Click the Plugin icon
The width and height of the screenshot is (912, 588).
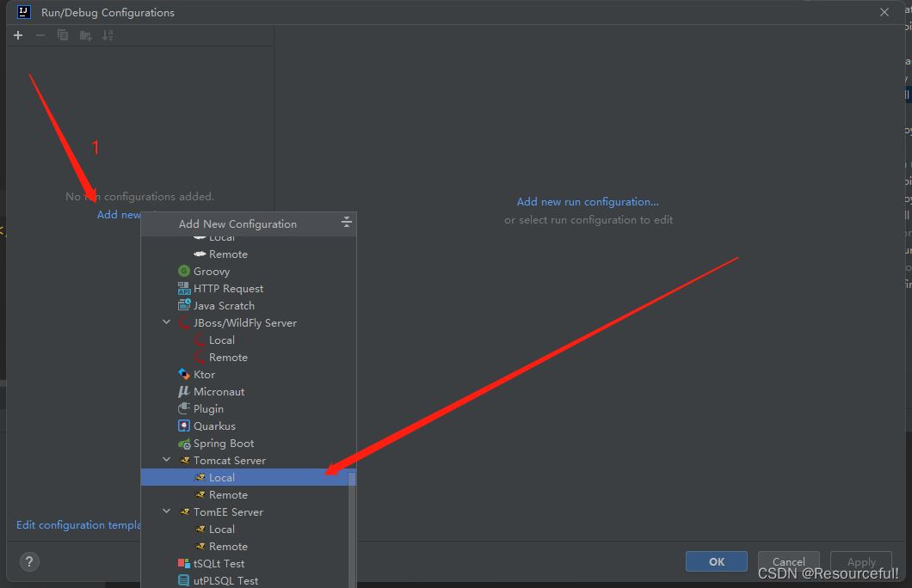pos(184,408)
